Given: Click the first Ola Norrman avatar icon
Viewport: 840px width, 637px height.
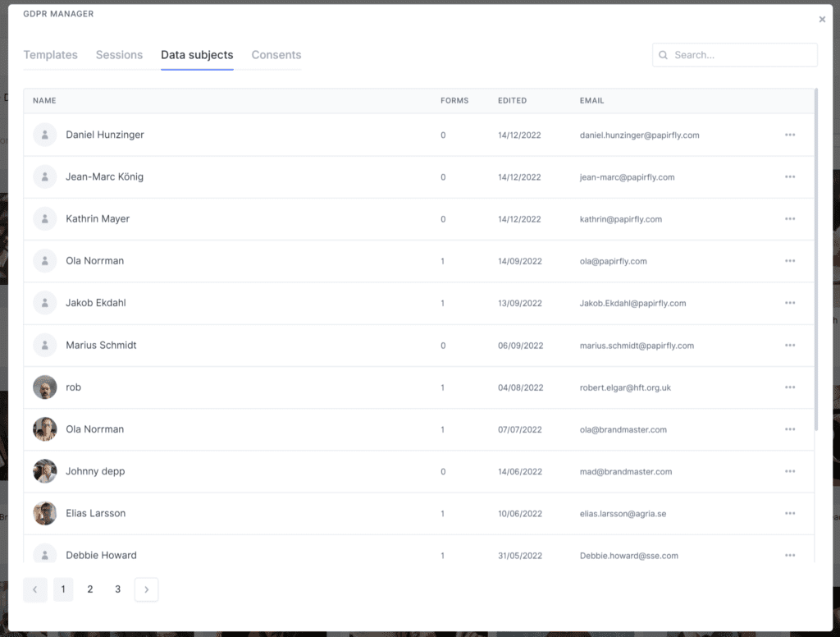Looking at the screenshot, I should coord(44,260).
